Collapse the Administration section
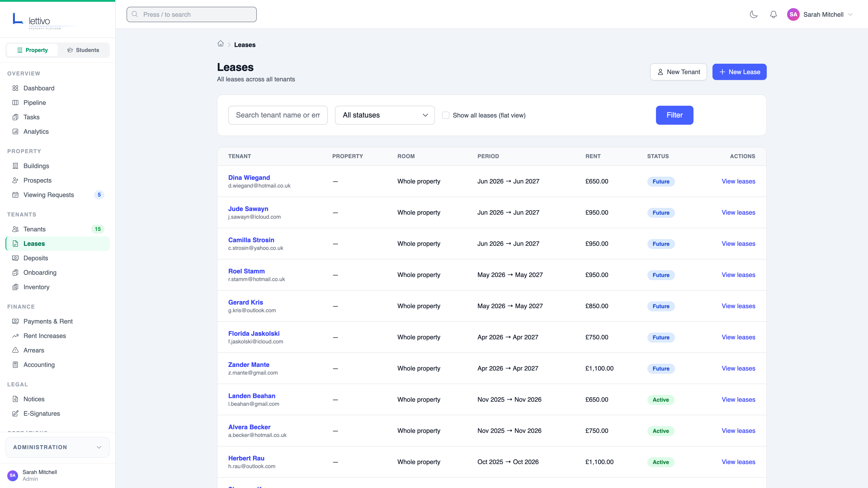This screenshot has width=868, height=488. [x=99, y=447]
